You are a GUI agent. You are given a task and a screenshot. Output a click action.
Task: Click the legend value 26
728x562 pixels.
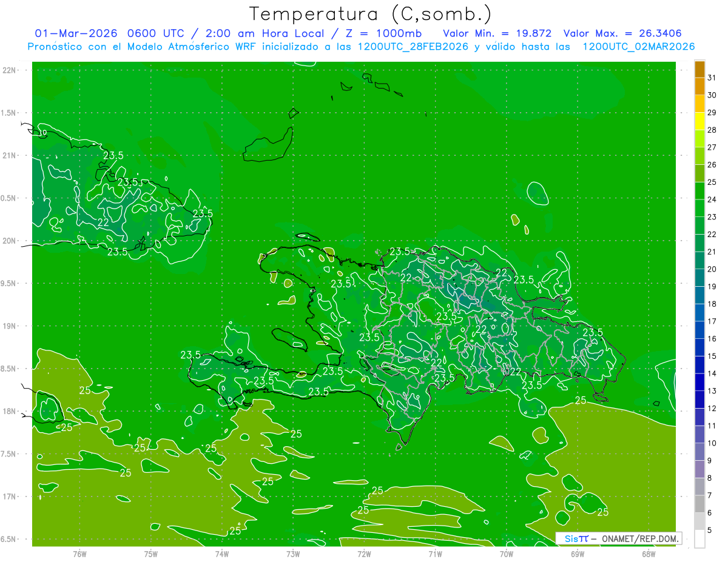click(x=712, y=165)
